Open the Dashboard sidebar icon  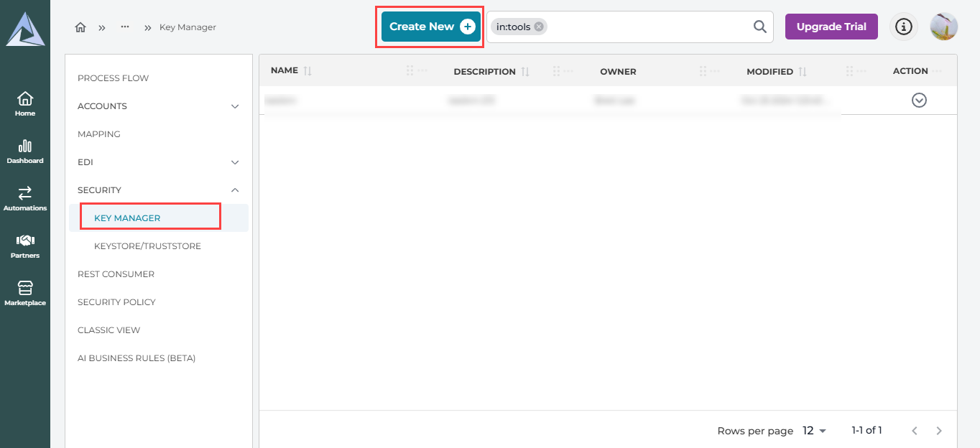click(x=25, y=151)
